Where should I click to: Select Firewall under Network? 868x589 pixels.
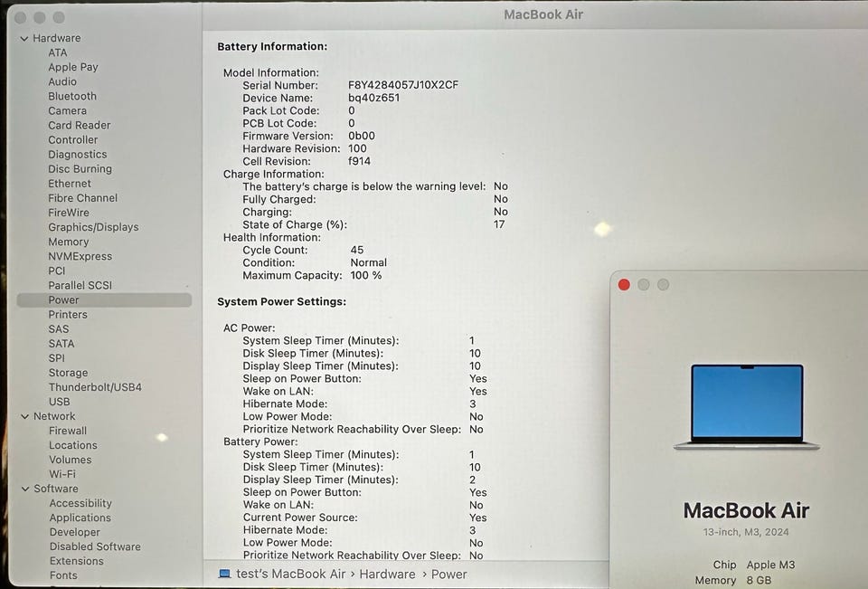click(x=68, y=431)
